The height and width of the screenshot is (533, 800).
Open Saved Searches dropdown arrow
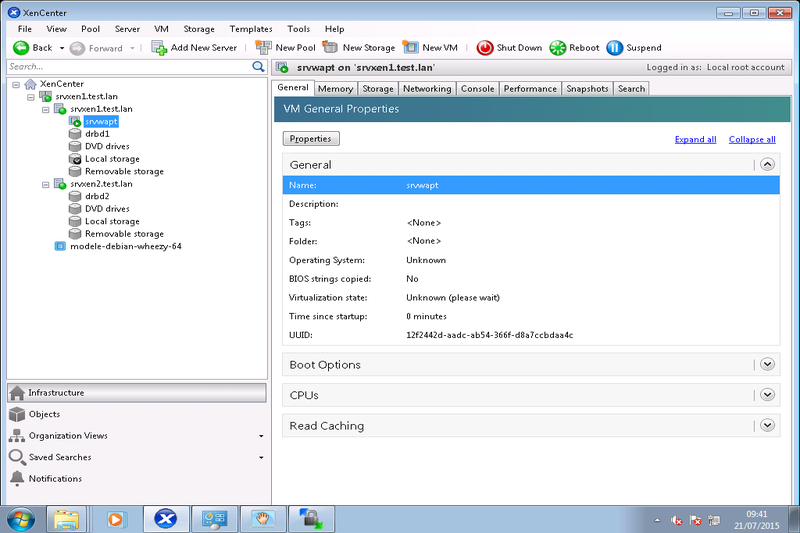[x=261, y=458]
